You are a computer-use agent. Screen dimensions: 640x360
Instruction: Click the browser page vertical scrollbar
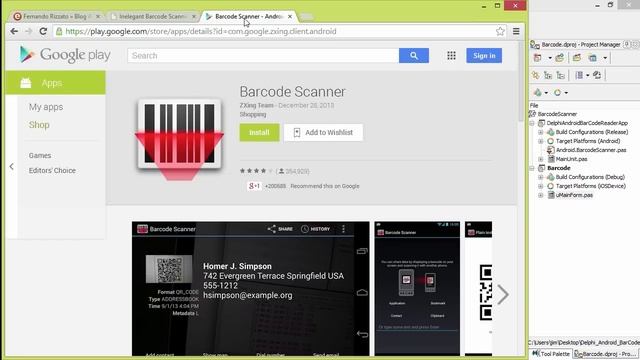(x=521, y=82)
